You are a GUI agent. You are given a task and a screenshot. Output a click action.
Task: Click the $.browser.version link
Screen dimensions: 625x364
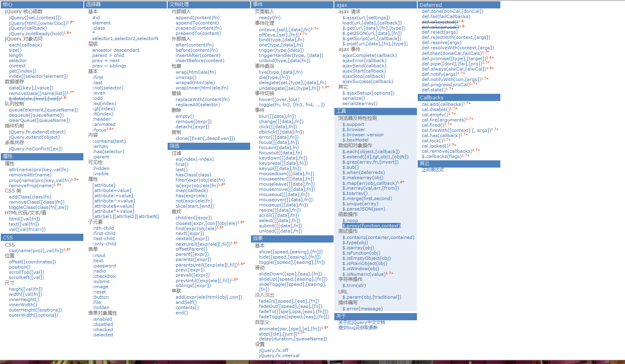coord(363,135)
